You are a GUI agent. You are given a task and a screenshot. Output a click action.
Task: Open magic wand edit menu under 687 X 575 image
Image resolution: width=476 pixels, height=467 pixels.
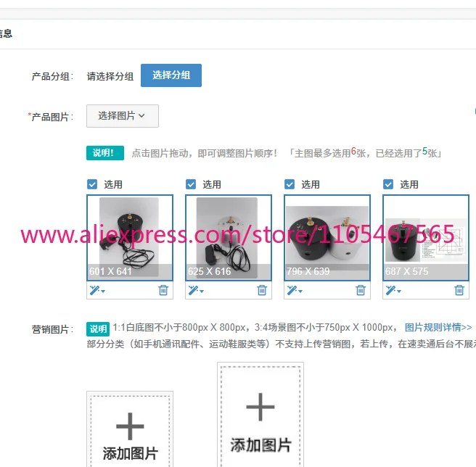(x=393, y=290)
